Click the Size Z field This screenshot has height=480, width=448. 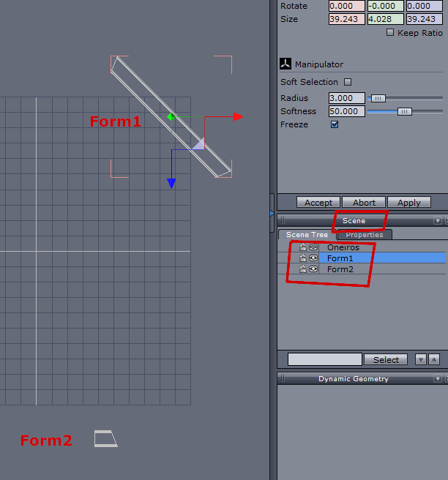click(425, 19)
